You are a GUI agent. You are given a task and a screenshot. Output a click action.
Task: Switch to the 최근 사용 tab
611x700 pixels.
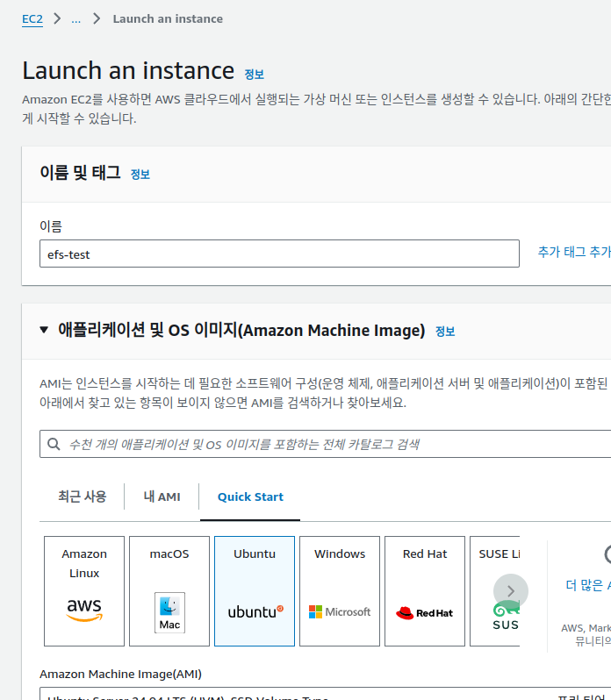[82, 496]
